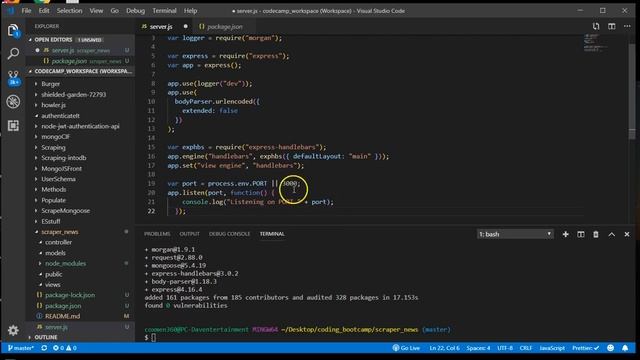The height and width of the screenshot is (360, 640).
Task: Open the Manage gear settings menu
Action: pos(13,330)
